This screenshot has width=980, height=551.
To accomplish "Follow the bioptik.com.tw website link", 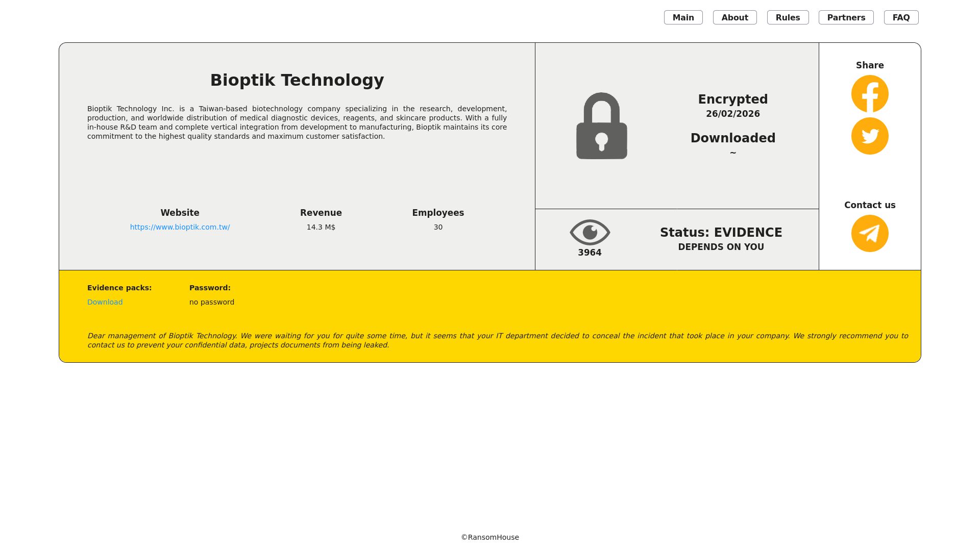I will 180,227.
